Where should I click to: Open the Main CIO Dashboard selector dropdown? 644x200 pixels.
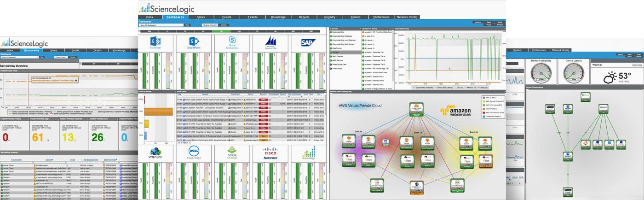click(161, 25)
